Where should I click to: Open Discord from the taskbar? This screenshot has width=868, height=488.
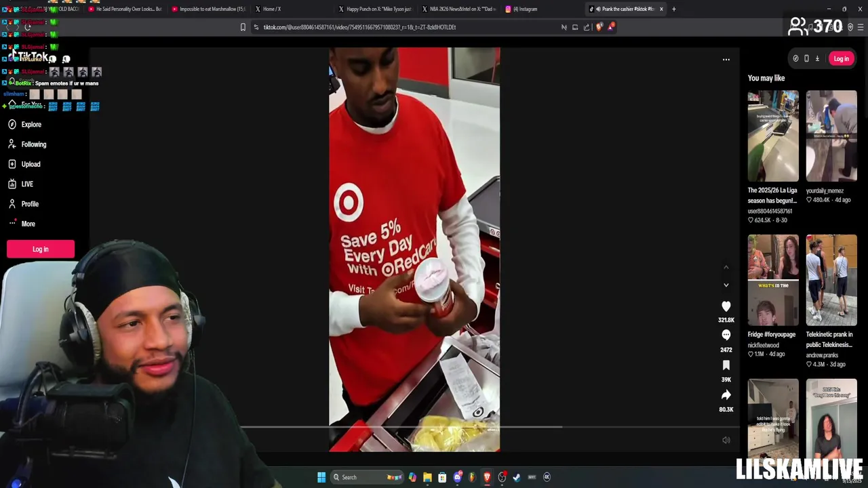[x=457, y=477]
